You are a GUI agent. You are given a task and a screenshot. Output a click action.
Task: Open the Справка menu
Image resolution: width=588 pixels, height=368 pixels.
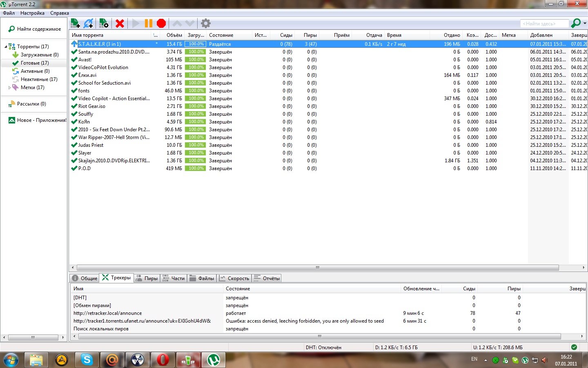pyautogui.click(x=60, y=13)
